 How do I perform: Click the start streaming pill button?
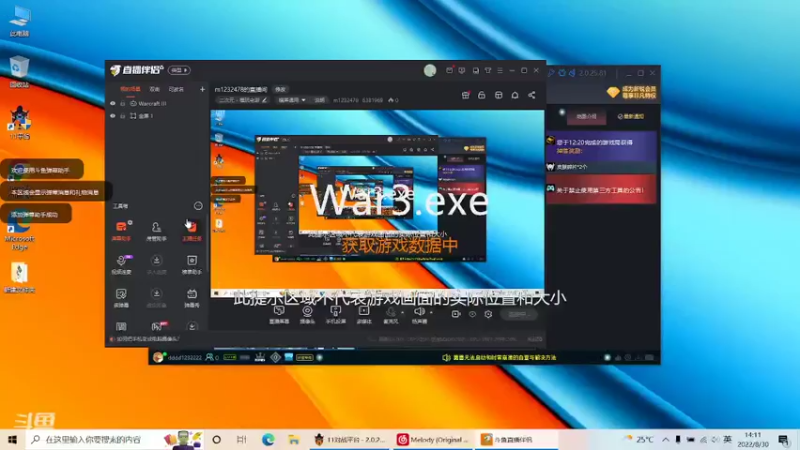(518, 314)
